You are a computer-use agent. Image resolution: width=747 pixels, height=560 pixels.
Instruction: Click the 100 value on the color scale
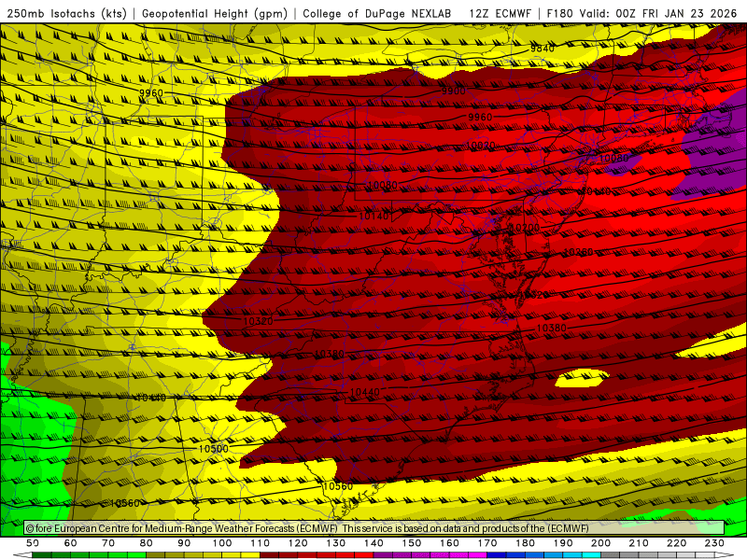pyautogui.click(x=222, y=543)
